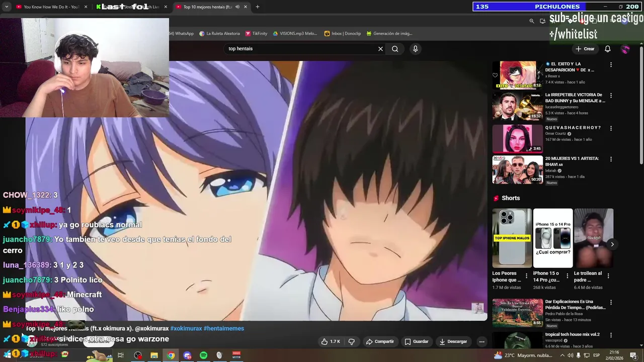Open the account avatar menu
Screen dimensions: 644x362
point(625,49)
